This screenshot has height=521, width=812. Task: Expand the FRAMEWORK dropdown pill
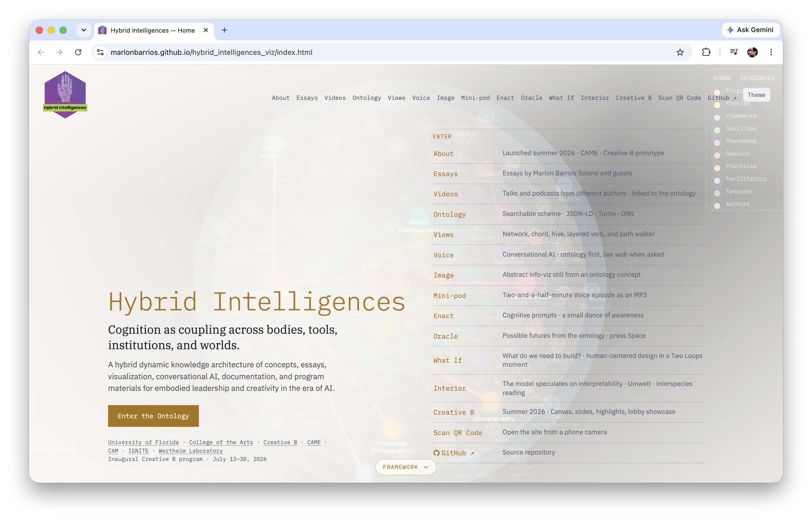405,467
